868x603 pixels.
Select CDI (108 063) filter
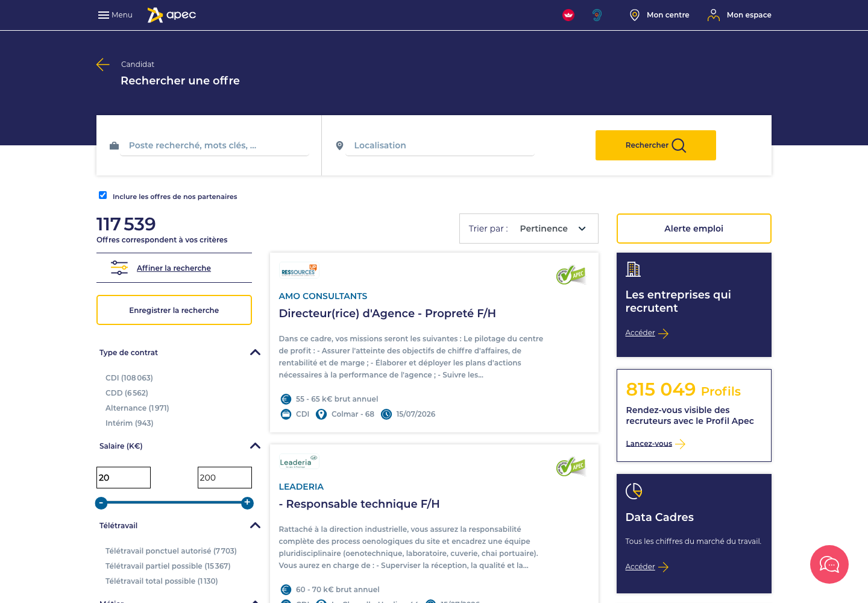(x=129, y=378)
